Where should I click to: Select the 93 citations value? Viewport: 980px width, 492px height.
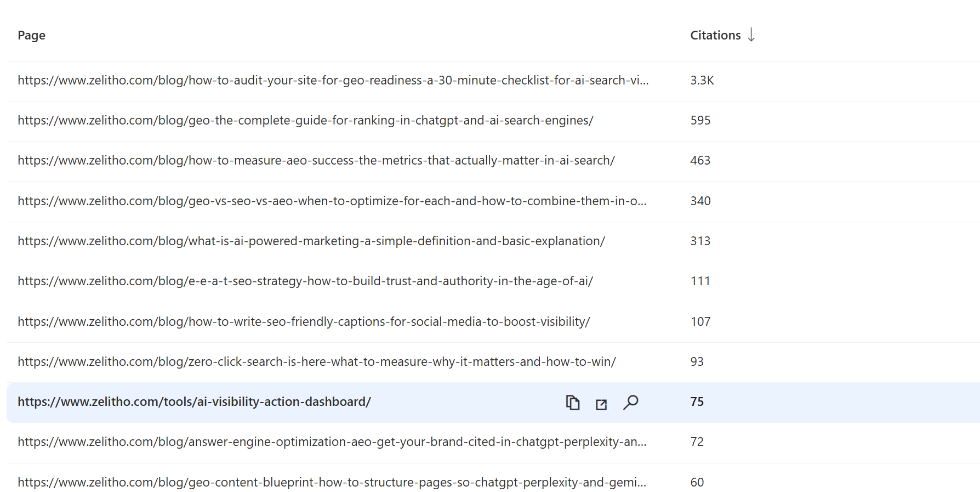[x=697, y=361]
